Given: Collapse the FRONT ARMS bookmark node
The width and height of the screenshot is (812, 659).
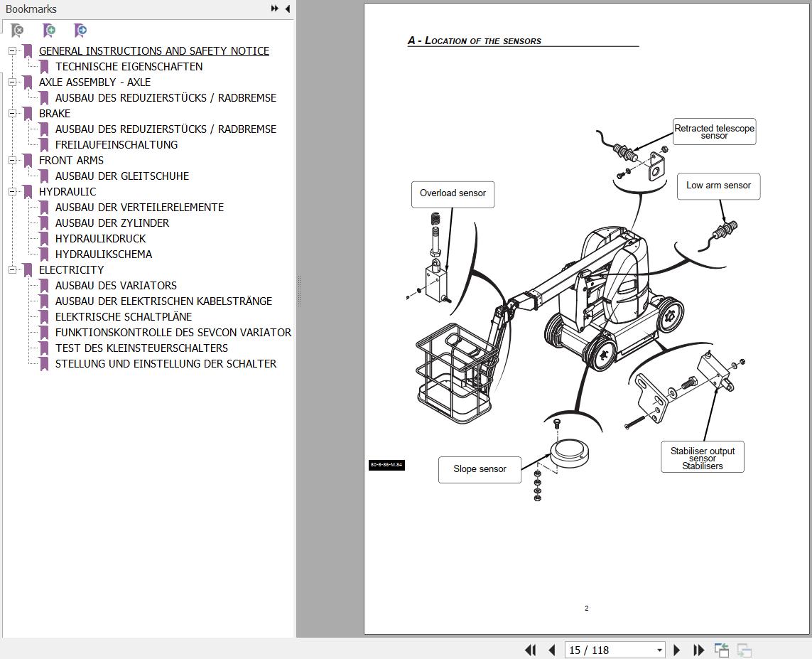Looking at the screenshot, I should tap(12, 160).
